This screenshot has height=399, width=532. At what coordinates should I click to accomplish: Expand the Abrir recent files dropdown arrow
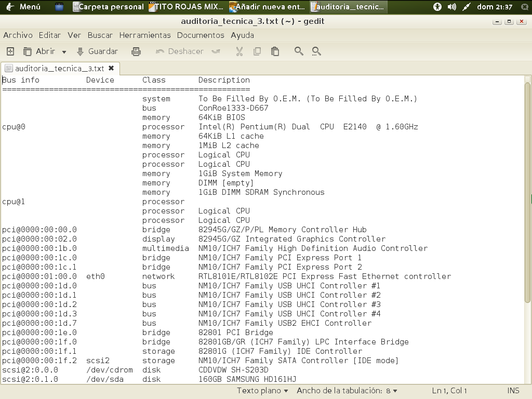coord(64,52)
